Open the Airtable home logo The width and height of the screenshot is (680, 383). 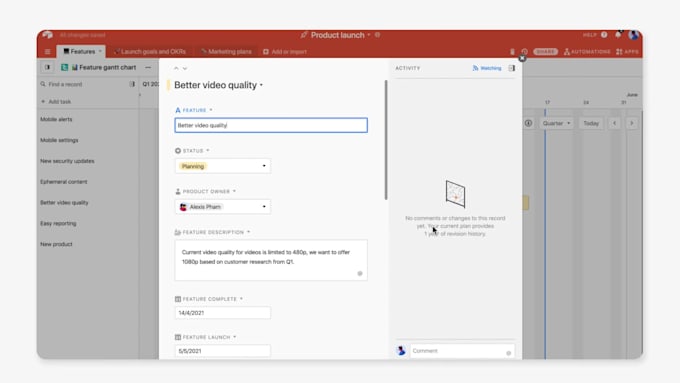pyautogui.click(x=48, y=35)
